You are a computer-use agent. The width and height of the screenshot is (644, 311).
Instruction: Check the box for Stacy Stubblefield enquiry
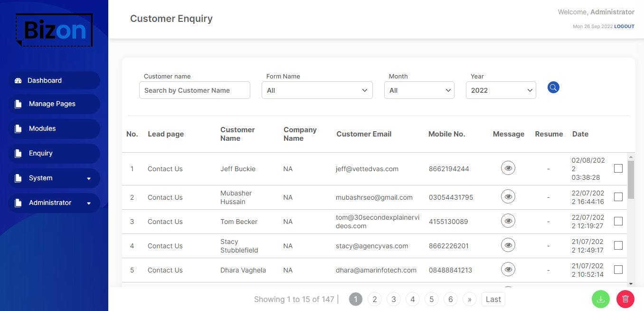(618, 245)
